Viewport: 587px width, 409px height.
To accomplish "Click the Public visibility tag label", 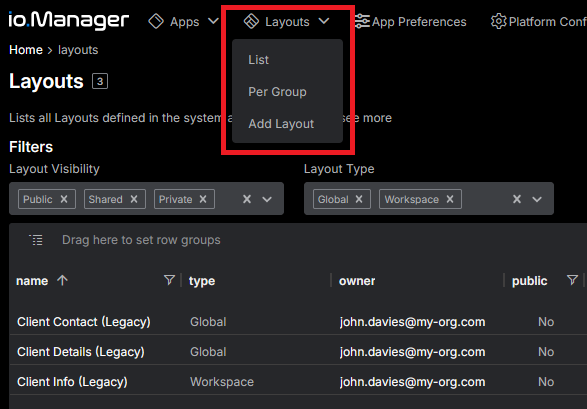I will [38, 199].
